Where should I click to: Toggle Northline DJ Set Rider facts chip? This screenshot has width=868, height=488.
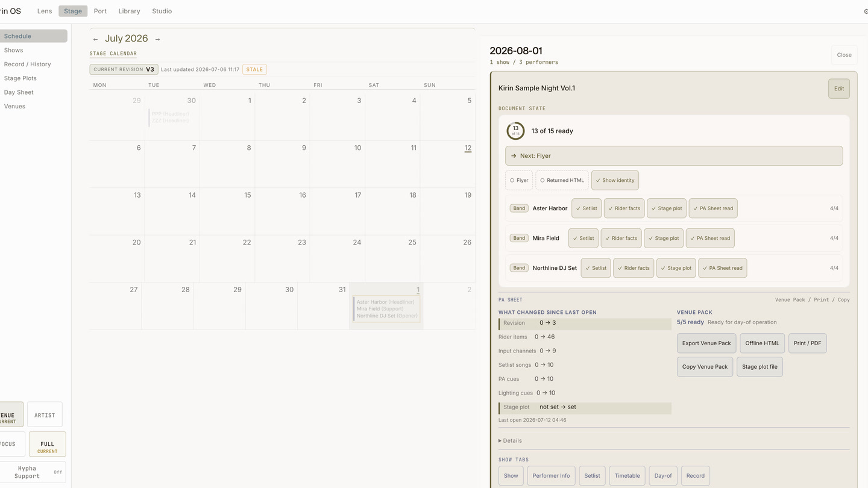click(x=634, y=268)
